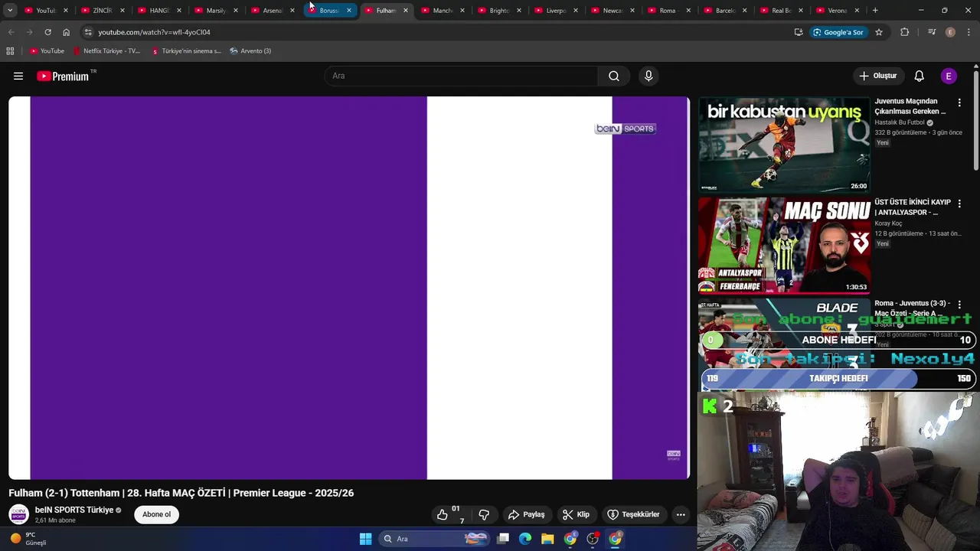Open options for the ÜST ÜSTE İKİNCİ KAYIP video
This screenshot has width=980, height=551.
coord(959,204)
